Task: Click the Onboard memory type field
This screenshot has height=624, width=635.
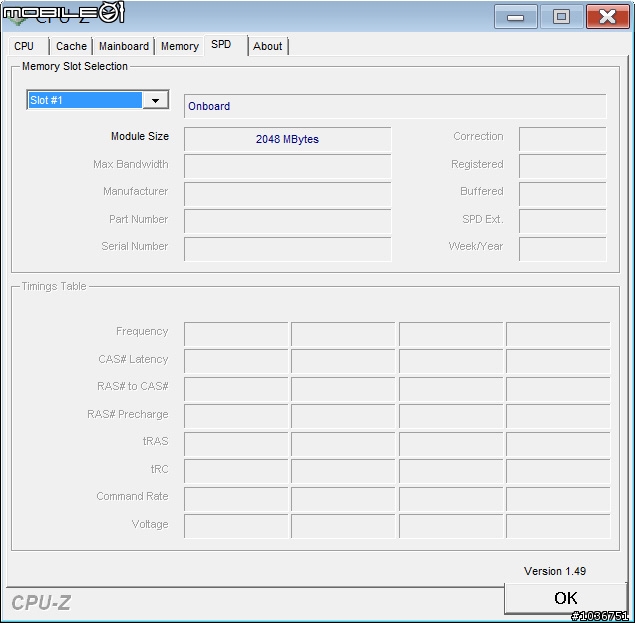Action: coord(395,106)
